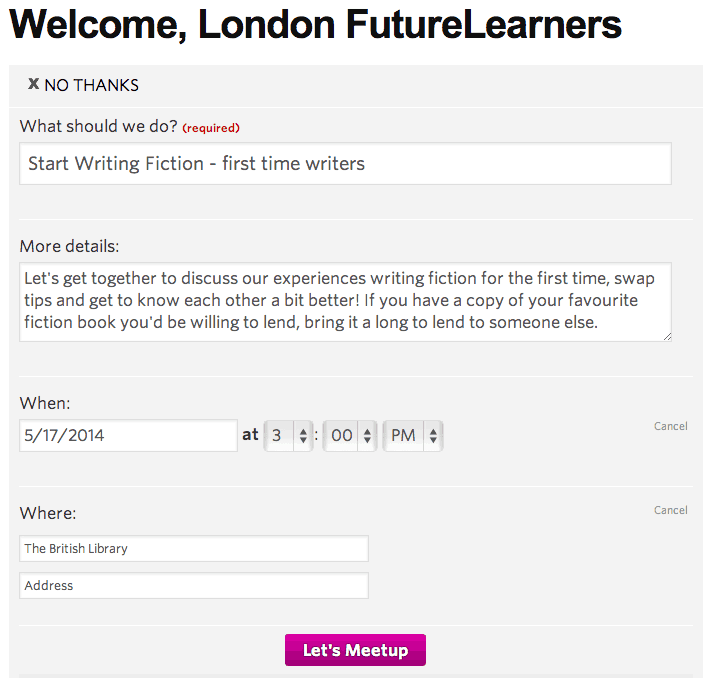Click the 'What should we do?' label
This screenshot has width=714, height=678.
98,126
